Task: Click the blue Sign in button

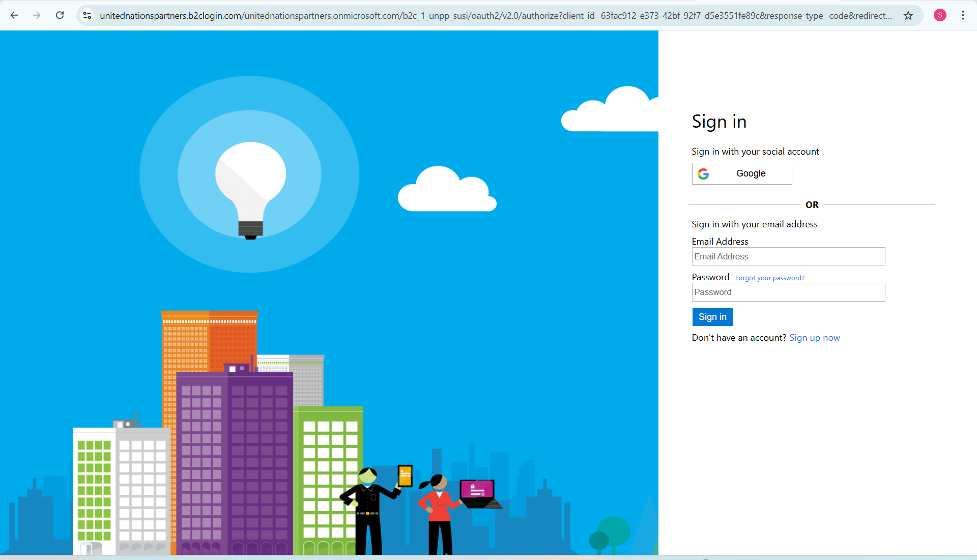Action: coord(712,317)
